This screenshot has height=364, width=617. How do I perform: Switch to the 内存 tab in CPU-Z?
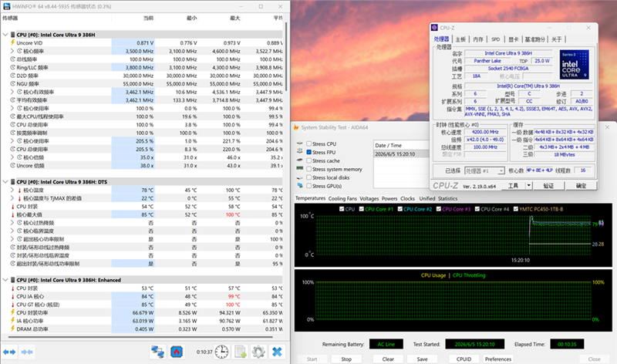pyautogui.click(x=478, y=39)
